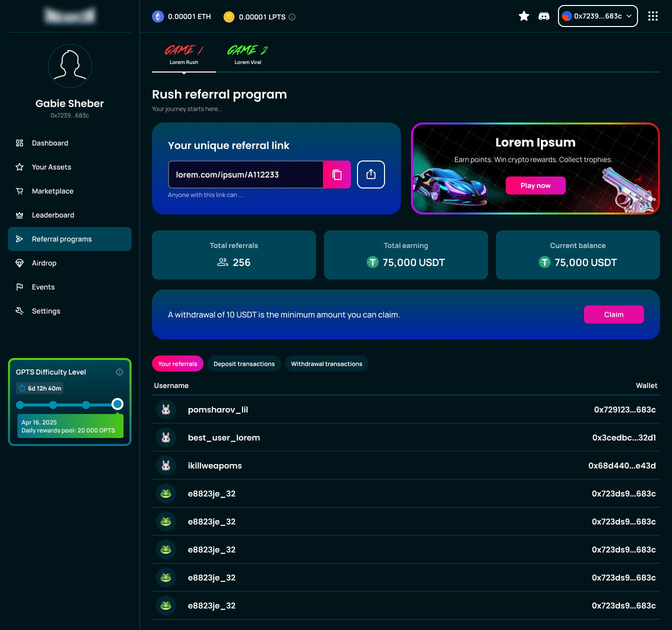Viewport: 672px width, 630px height.
Task: Click the LPTS balance info icon
Action: (292, 17)
